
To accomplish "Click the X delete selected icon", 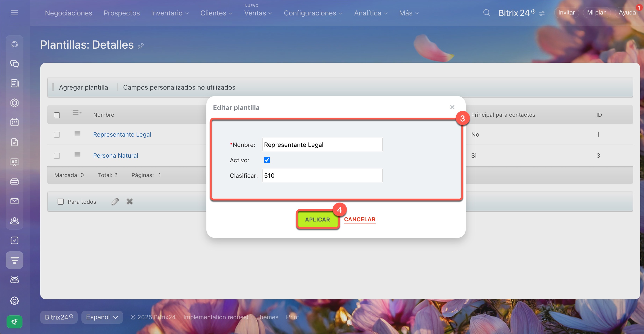I will click(129, 201).
